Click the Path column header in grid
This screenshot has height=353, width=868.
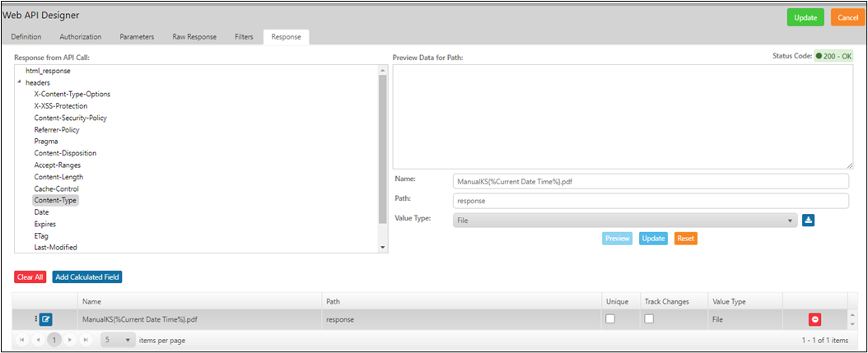click(x=461, y=301)
